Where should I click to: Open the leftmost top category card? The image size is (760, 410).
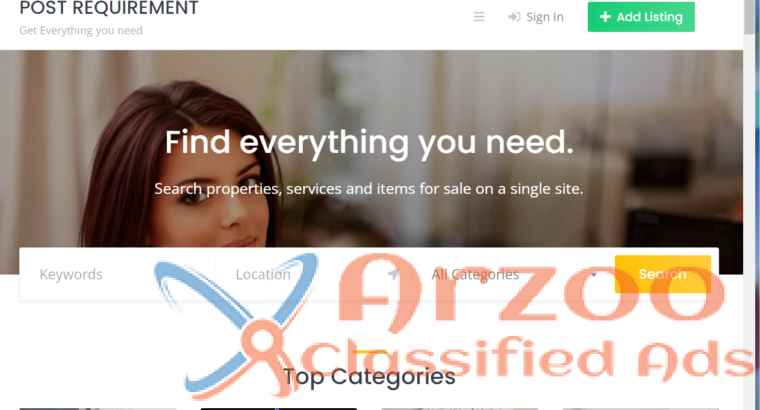97,409
